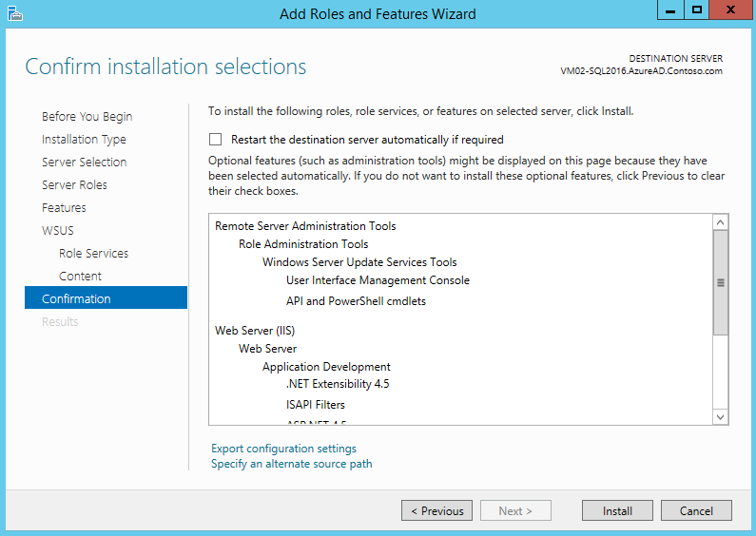Open Server Roles step
The height and width of the screenshot is (536, 756).
pyautogui.click(x=74, y=184)
